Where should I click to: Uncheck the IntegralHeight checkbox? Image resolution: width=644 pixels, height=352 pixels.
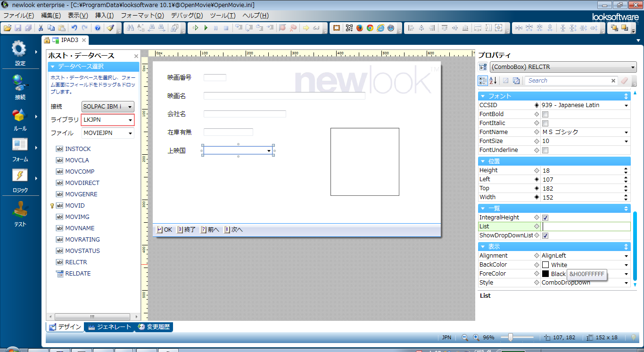545,218
